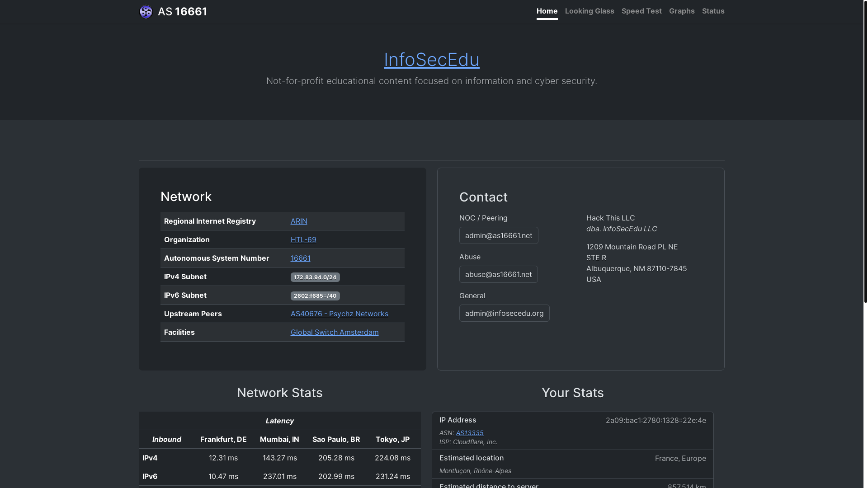Open the AS 16661 brand title
This screenshot has height=488, width=868.
click(x=182, y=12)
